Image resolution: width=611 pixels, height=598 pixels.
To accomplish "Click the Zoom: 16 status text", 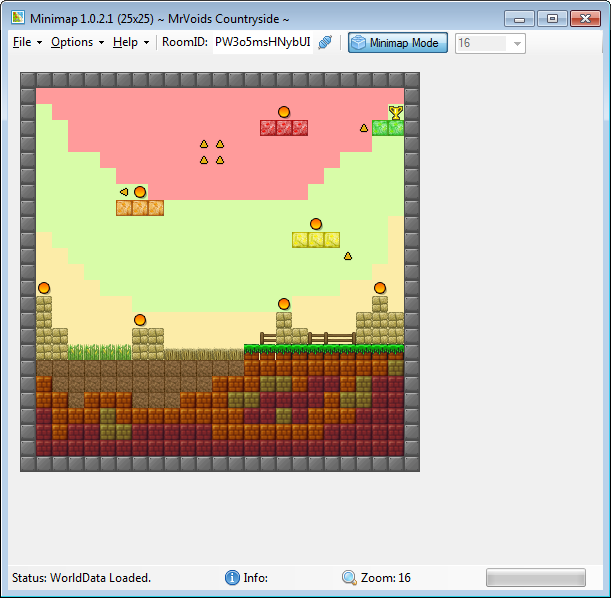I will tap(386, 578).
